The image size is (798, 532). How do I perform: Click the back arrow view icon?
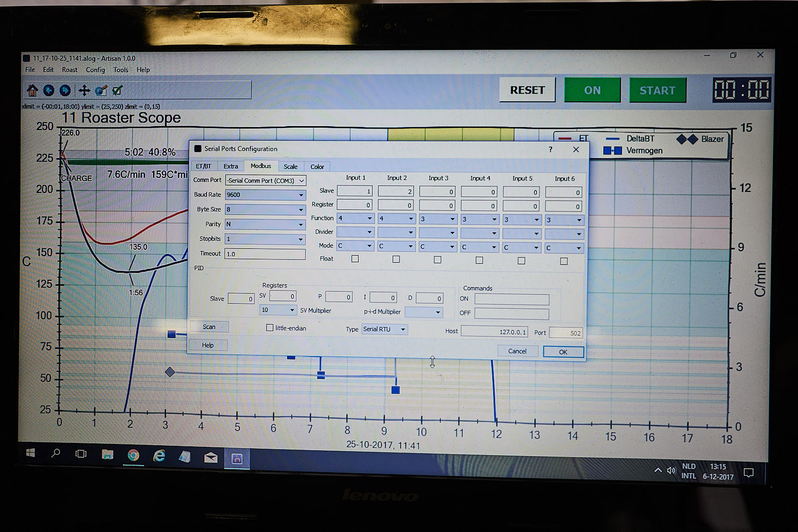(49, 90)
